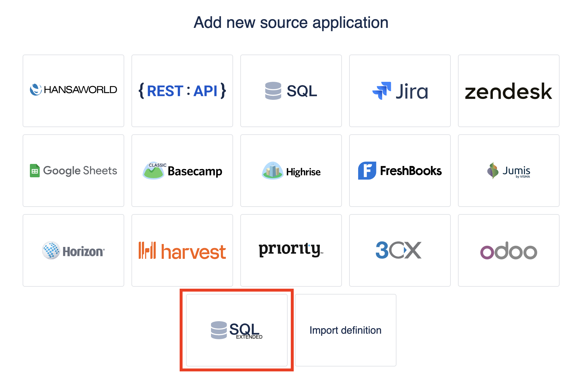Click the FreshBooks blue F logo
The height and width of the screenshot is (383, 588).
pyautogui.click(x=367, y=171)
